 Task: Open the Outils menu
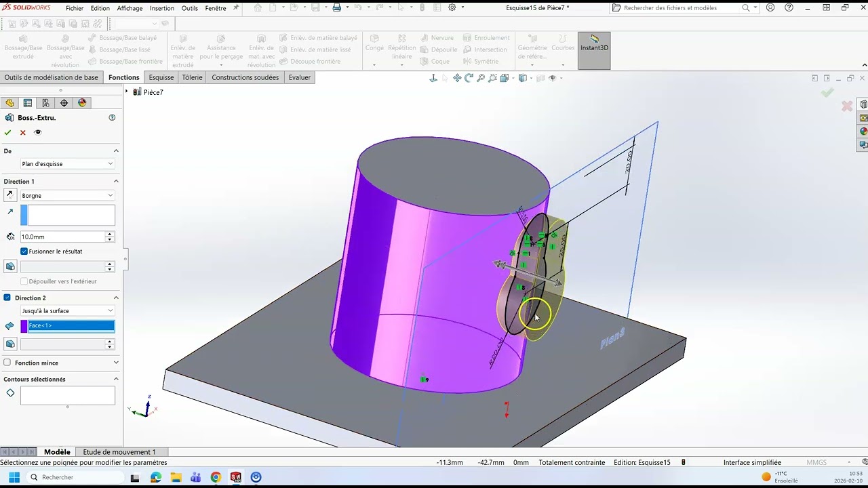[x=190, y=8]
